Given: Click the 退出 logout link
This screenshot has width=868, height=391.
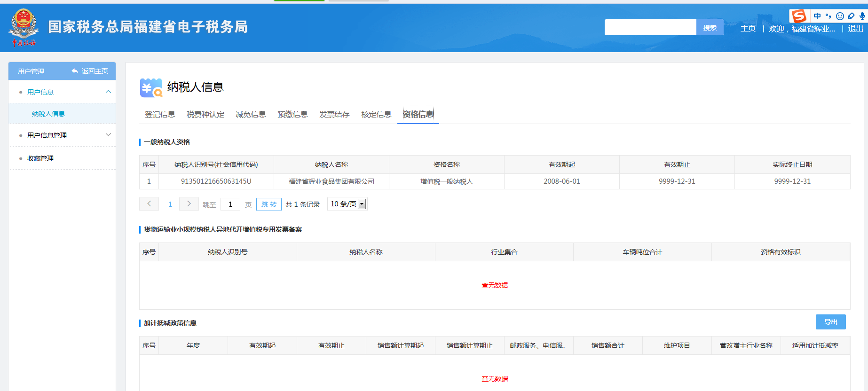Looking at the screenshot, I should [x=855, y=29].
